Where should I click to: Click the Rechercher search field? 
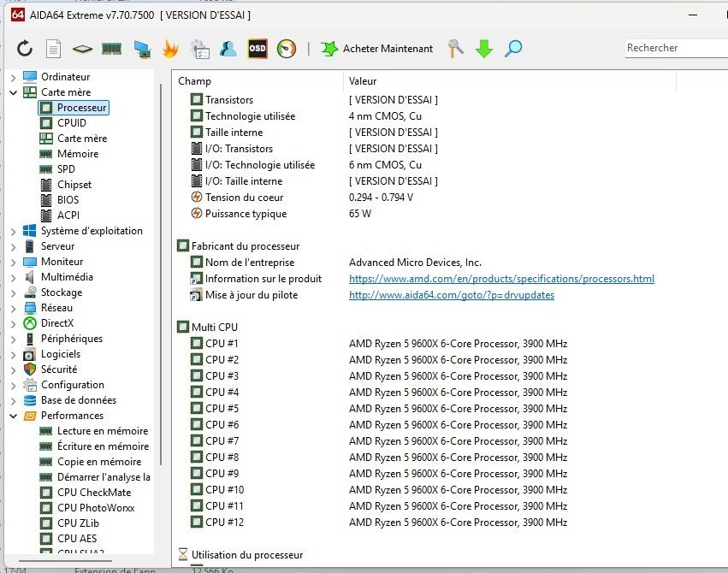pyautogui.click(x=674, y=49)
